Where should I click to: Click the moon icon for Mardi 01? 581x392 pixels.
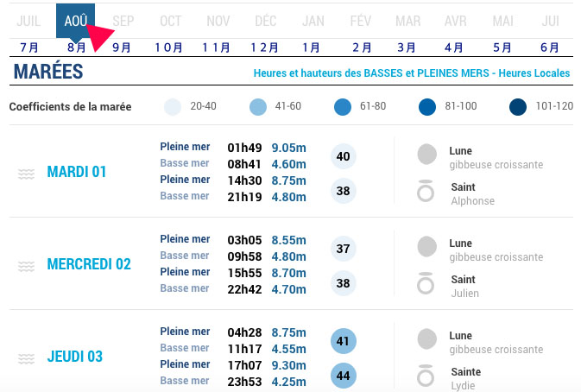pyautogui.click(x=426, y=155)
